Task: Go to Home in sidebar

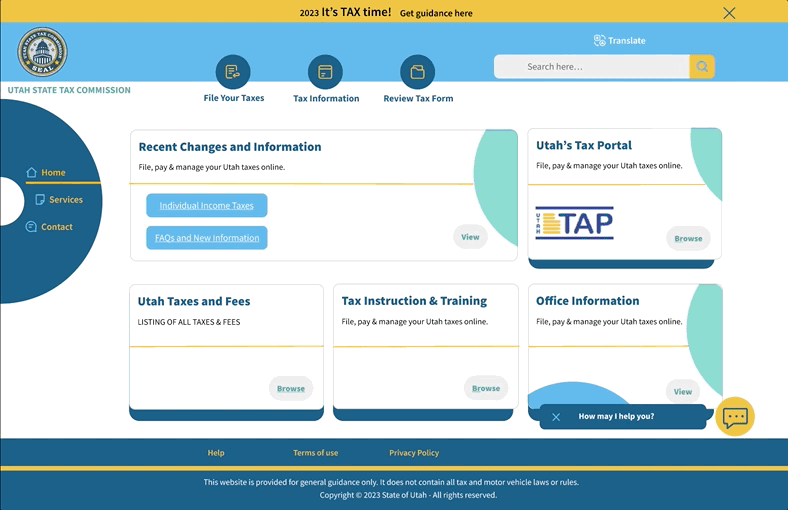Action: [52, 172]
